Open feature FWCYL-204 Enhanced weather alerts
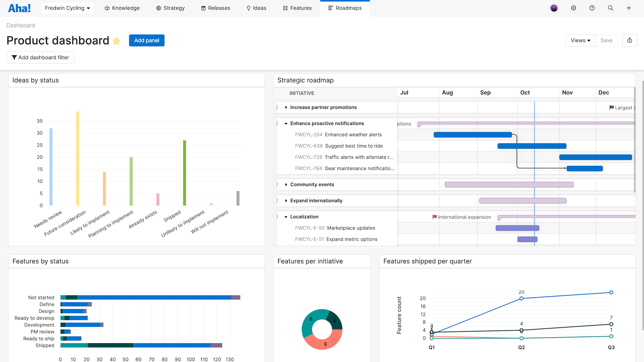The height and width of the screenshot is (362, 644). (x=353, y=134)
